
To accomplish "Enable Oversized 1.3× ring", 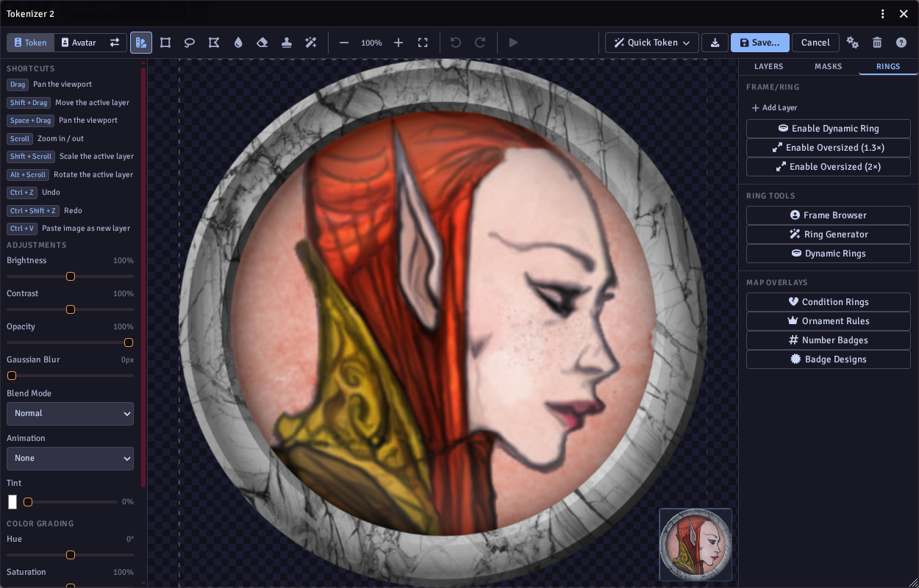I will (829, 148).
